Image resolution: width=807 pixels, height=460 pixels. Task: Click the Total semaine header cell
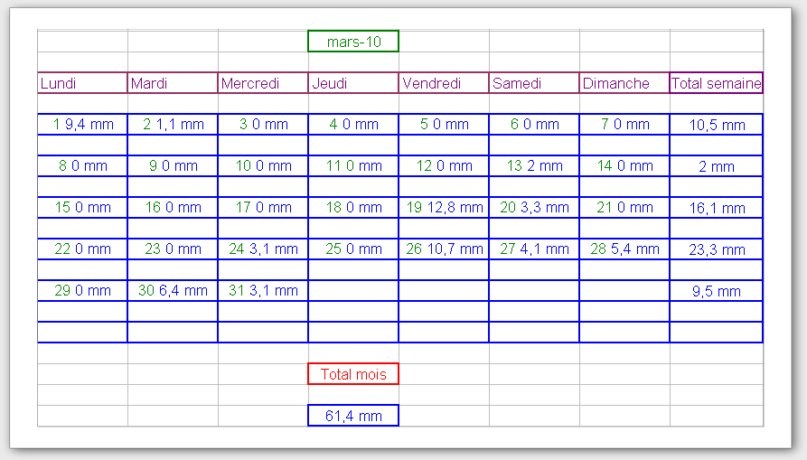pos(716,83)
